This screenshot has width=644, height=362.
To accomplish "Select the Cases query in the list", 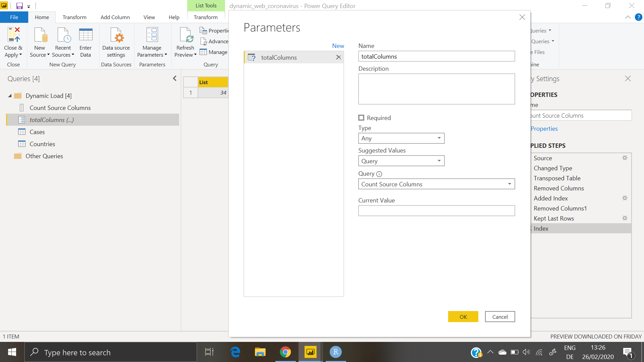I will click(37, 132).
